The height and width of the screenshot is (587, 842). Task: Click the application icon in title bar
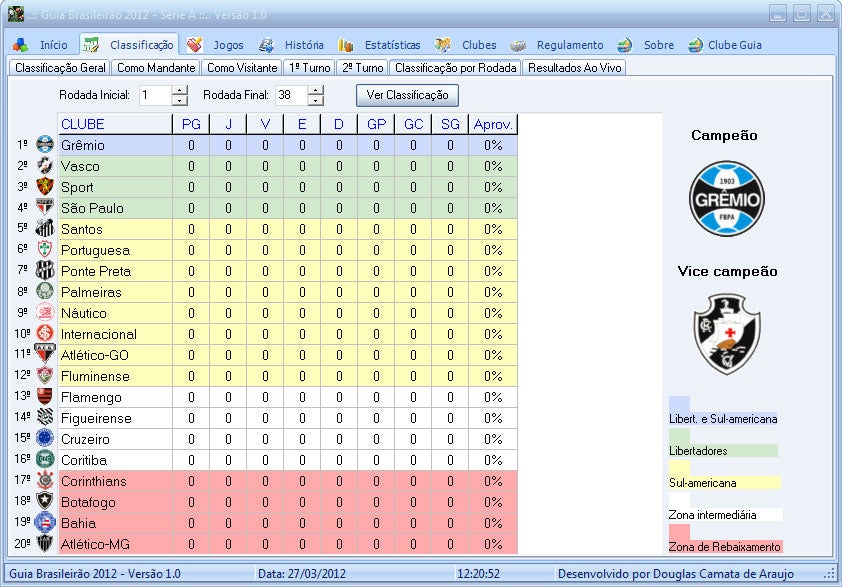tap(16, 14)
